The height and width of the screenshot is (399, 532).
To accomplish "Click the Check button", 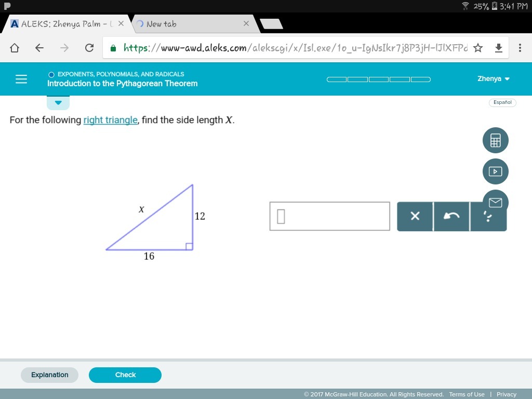I will 125,375.
